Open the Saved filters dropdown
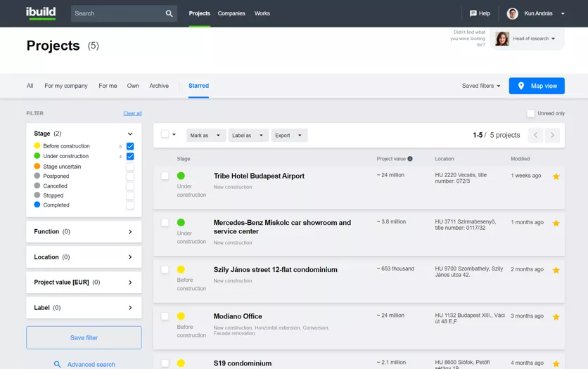This screenshot has height=369, width=588. coord(481,86)
